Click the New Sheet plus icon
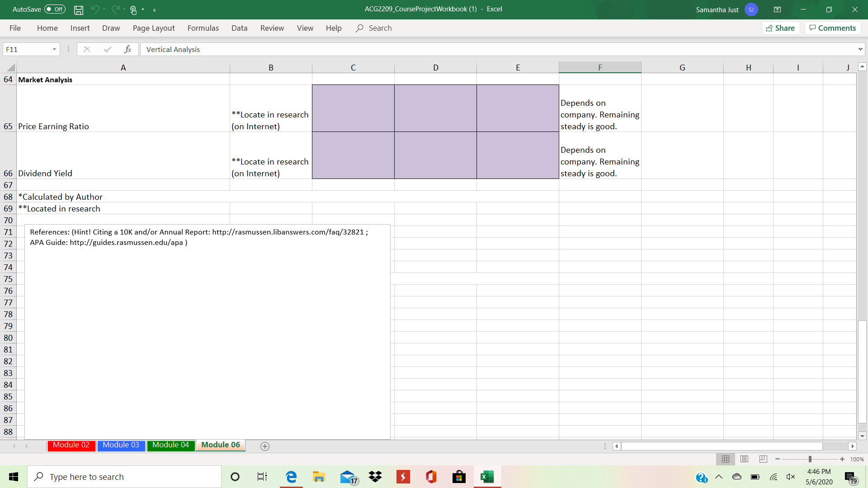Image resolution: width=868 pixels, height=488 pixels. [x=265, y=446]
